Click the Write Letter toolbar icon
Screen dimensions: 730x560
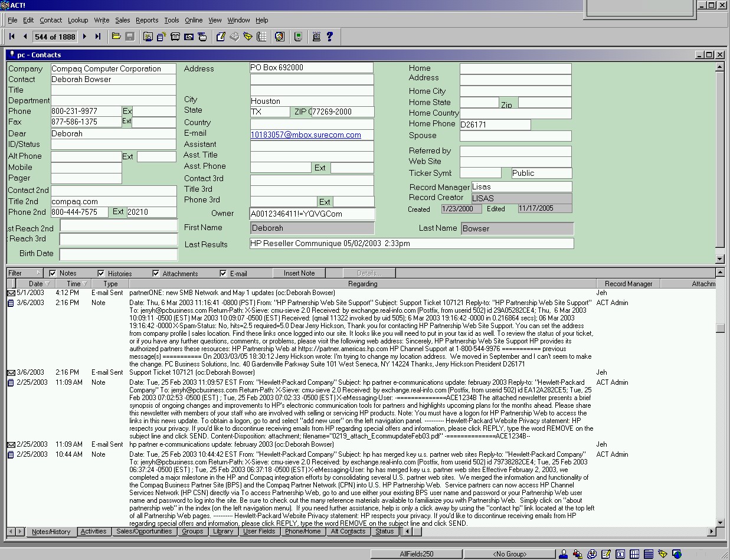[221, 37]
